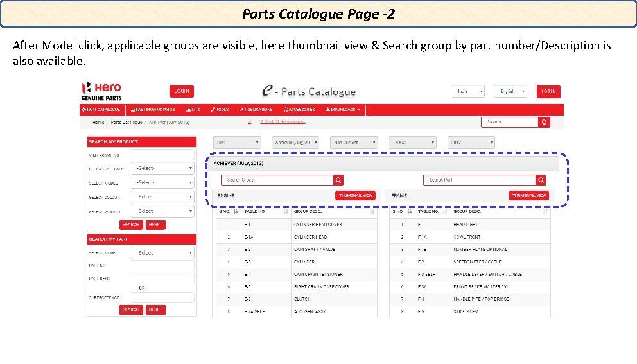The image size is (637, 364).
Task: Open the Achiever (July 20 model dropdown
Action: tap(295, 143)
